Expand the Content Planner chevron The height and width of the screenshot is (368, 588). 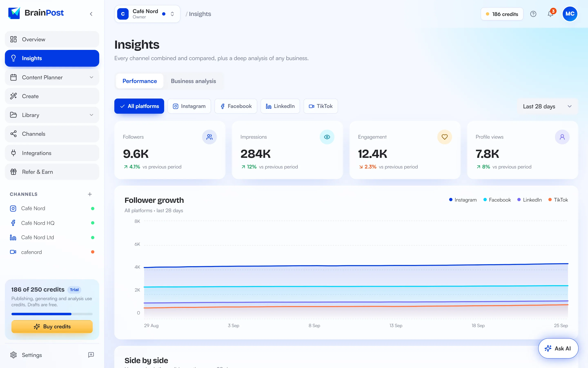(x=92, y=77)
